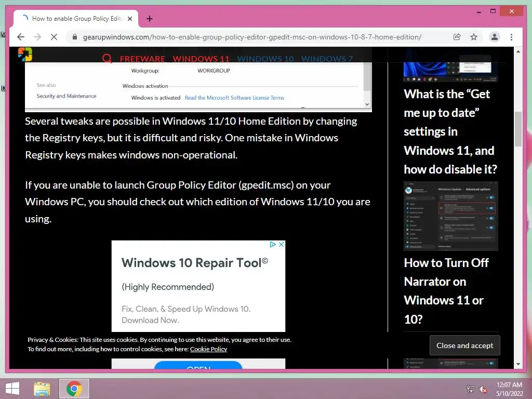Click the page scrollbar down arrow
This screenshot has width=532, height=399.
pos(518,364)
